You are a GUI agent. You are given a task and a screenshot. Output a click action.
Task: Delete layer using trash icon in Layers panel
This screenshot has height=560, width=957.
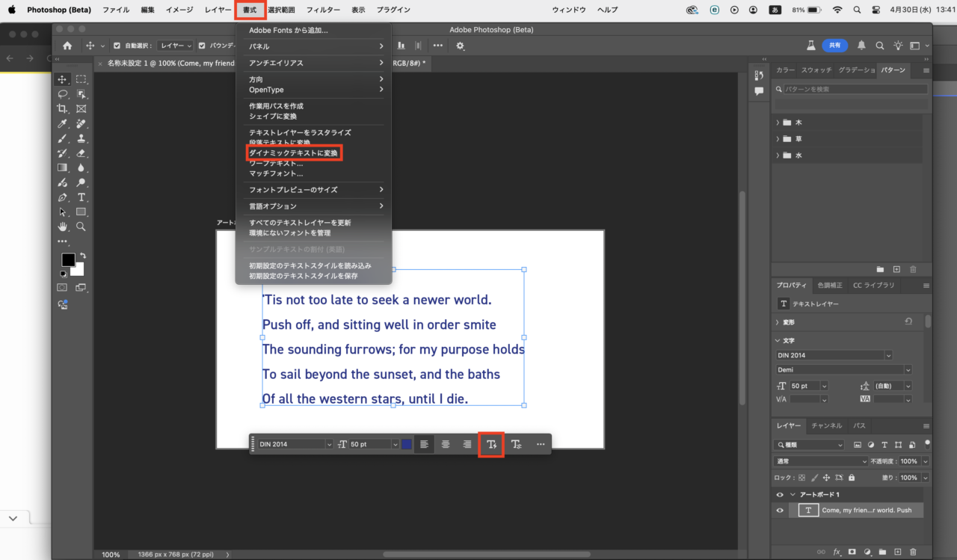tap(913, 552)
